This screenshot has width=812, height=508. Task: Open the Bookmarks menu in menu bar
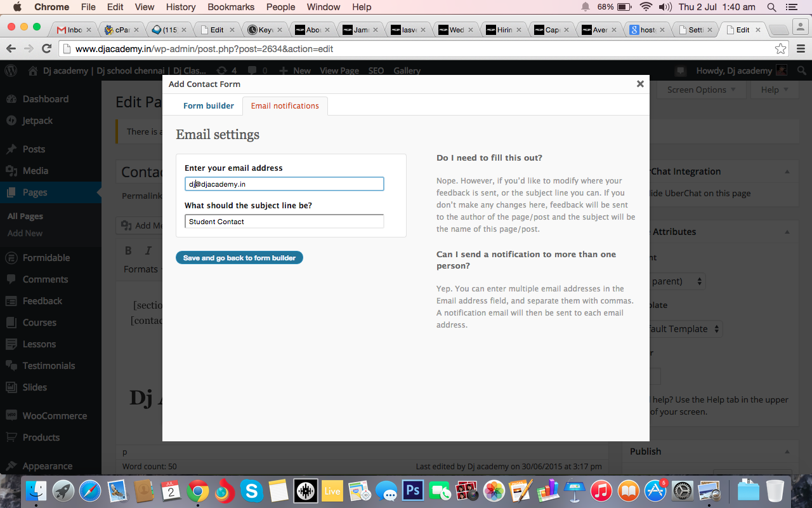point(232,7)
